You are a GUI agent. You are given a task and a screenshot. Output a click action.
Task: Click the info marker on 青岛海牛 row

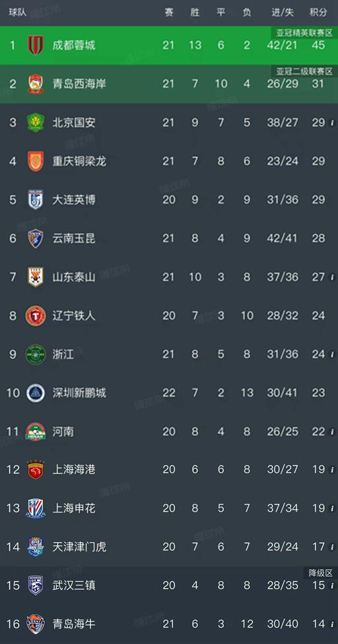pyautogui.click(x=332, y=624)
